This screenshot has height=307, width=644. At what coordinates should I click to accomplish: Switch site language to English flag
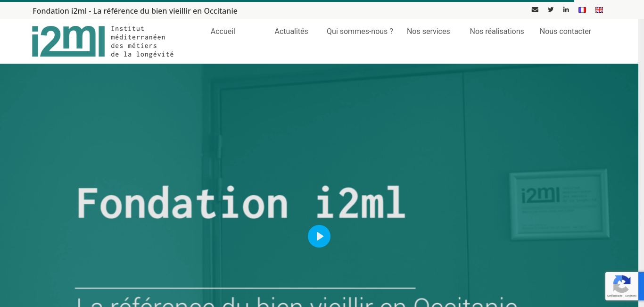(599, 10)
